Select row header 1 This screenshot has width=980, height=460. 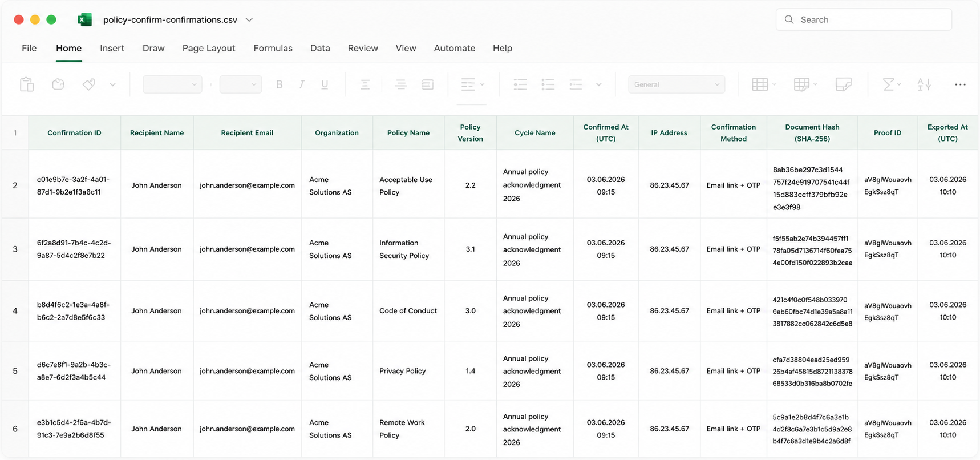(x=15, y=133)
